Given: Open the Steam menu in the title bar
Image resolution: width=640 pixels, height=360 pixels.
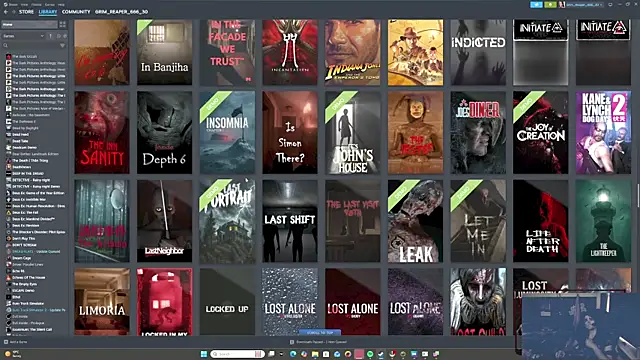Looking at the screenshot, I should [13, 4].
